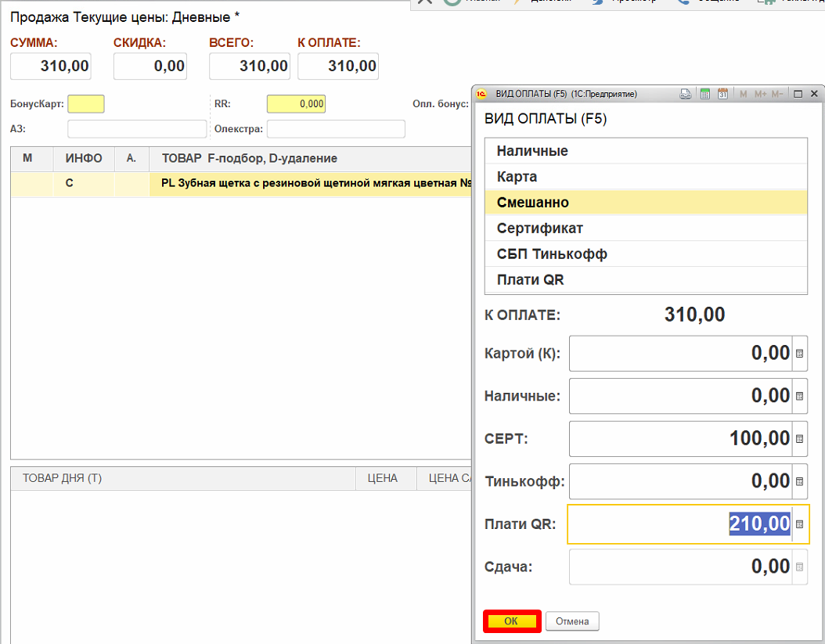This screenshot has width=825, height=644.
Task: Choose Карта in payment type list
Action: click(517, 177)
